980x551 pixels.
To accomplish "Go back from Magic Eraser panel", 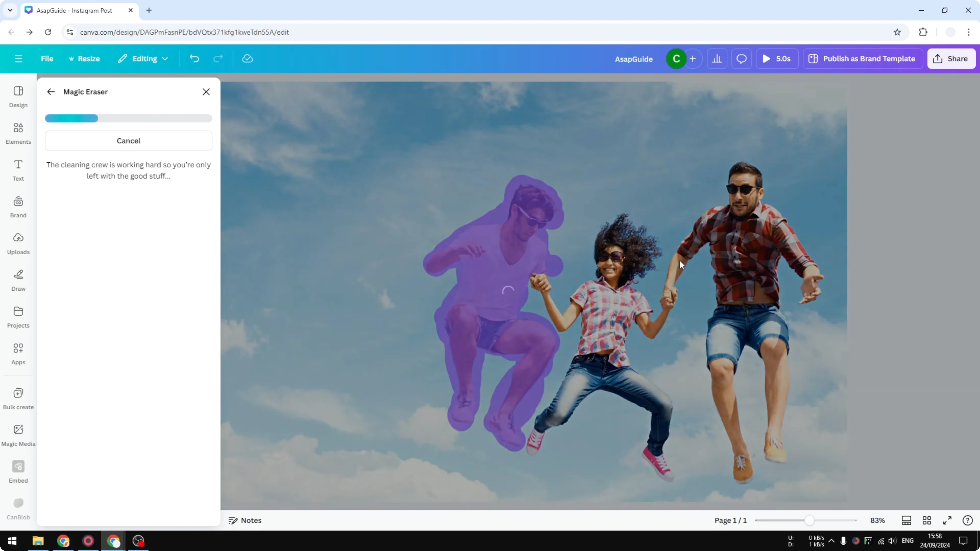I will point(51,92).
